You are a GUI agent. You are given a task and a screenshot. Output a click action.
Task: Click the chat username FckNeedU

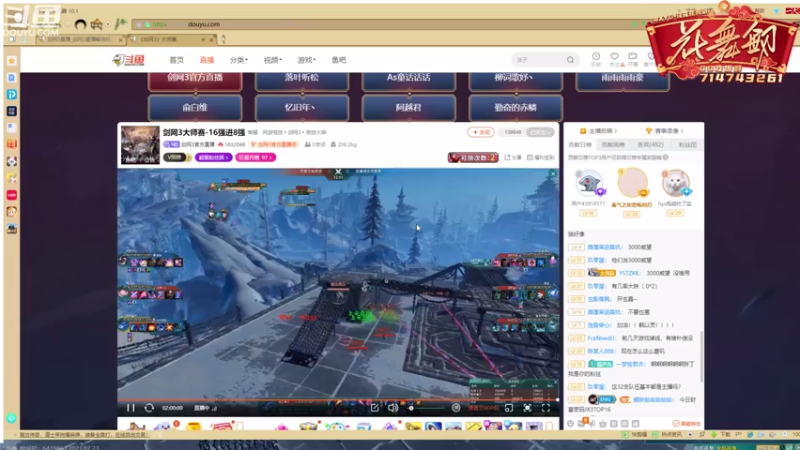point(601,338)
